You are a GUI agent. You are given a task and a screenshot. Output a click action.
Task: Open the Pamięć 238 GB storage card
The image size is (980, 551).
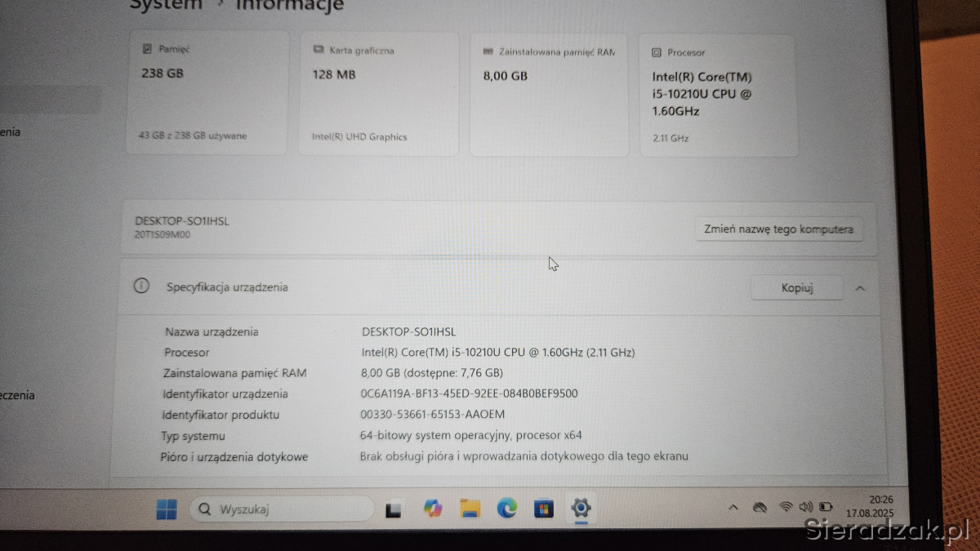pos(207,93)
